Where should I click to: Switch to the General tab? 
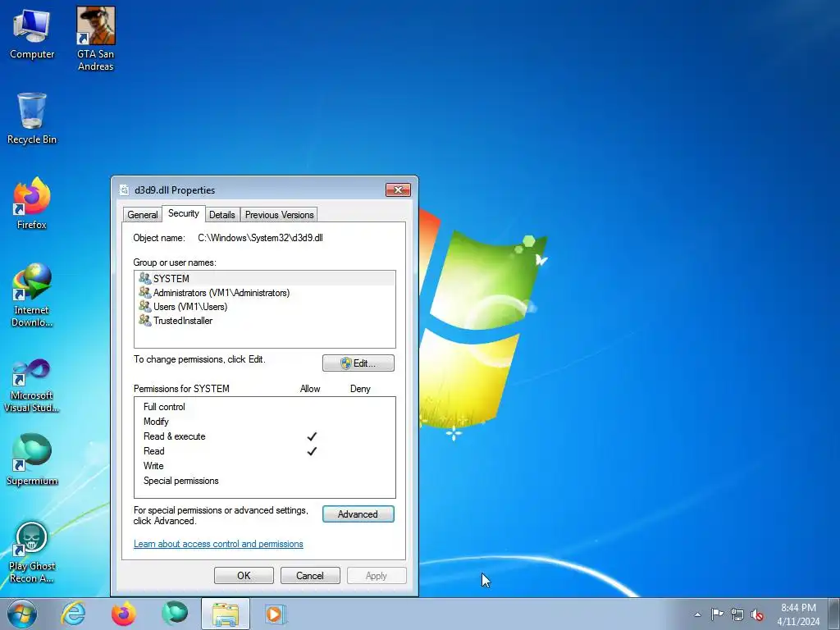pyautogui.click(x=142, y=215)
